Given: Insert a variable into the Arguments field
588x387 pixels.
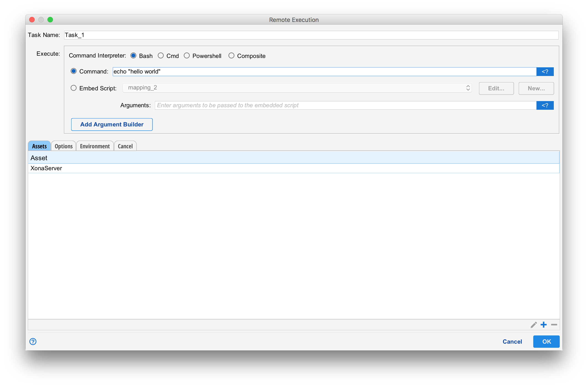Looking at the screenshot, I should 545,105.
